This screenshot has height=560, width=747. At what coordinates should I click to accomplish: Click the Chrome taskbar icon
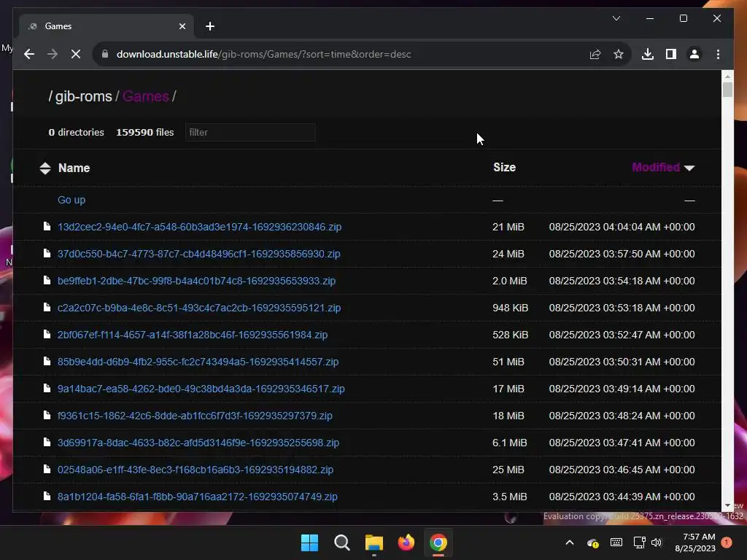[x=438, y=542]
